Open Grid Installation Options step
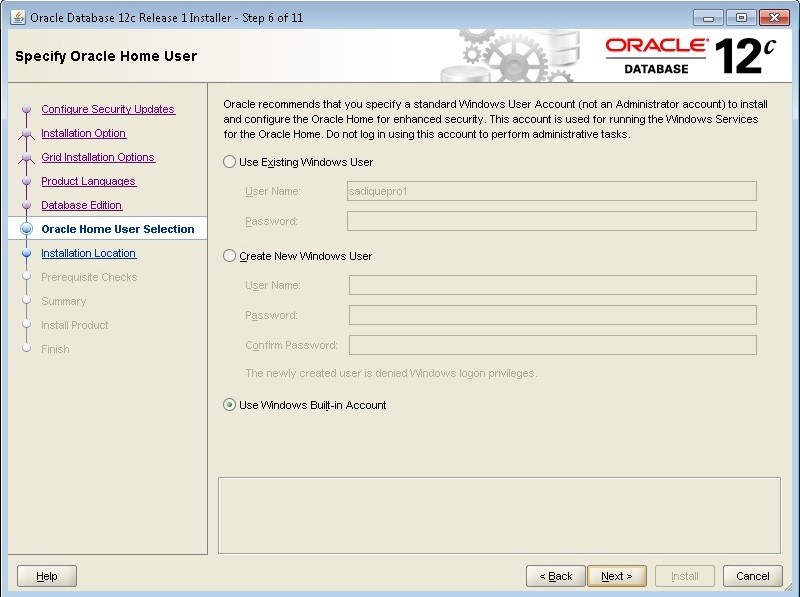800x597 pixels. point(98,157)
